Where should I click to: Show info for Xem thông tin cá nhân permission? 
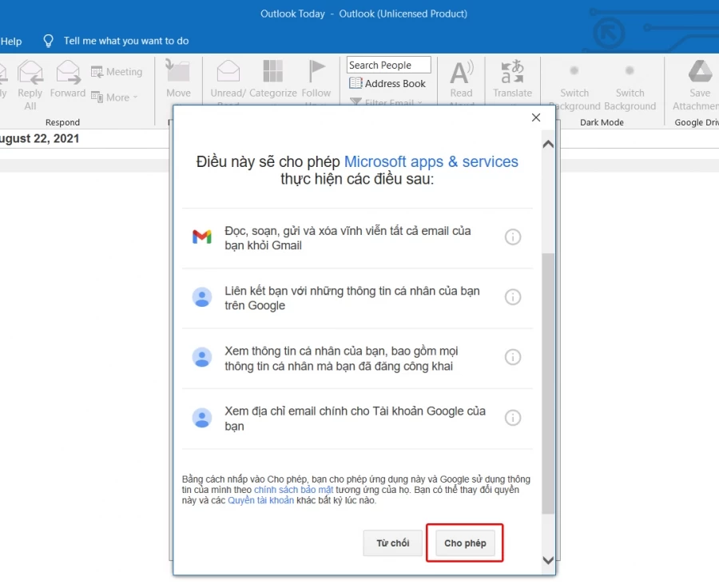[513, 357]
